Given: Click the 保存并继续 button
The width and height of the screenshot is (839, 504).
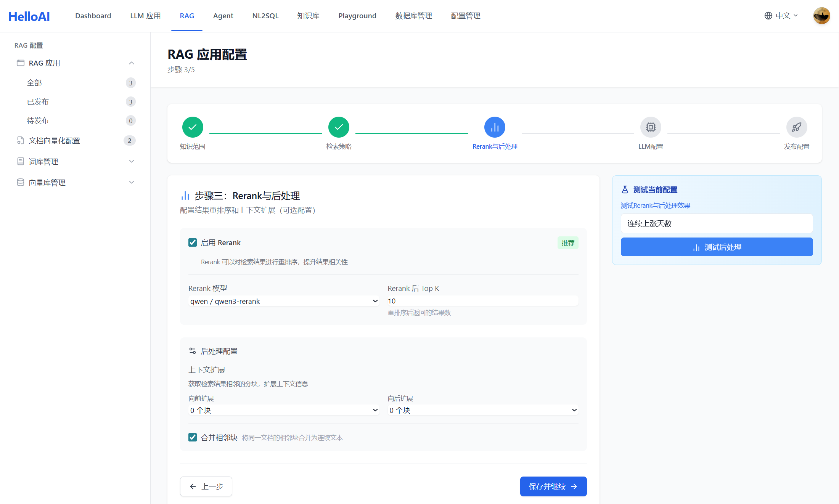Looking at the screenshot, I should click(553, 486).
